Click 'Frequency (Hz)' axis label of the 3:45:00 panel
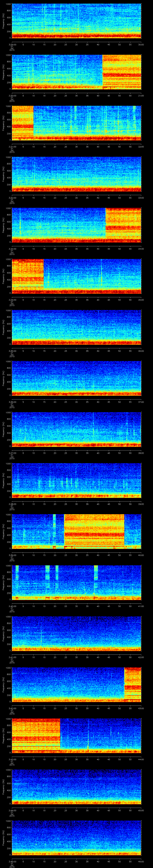 coord(3,837)
